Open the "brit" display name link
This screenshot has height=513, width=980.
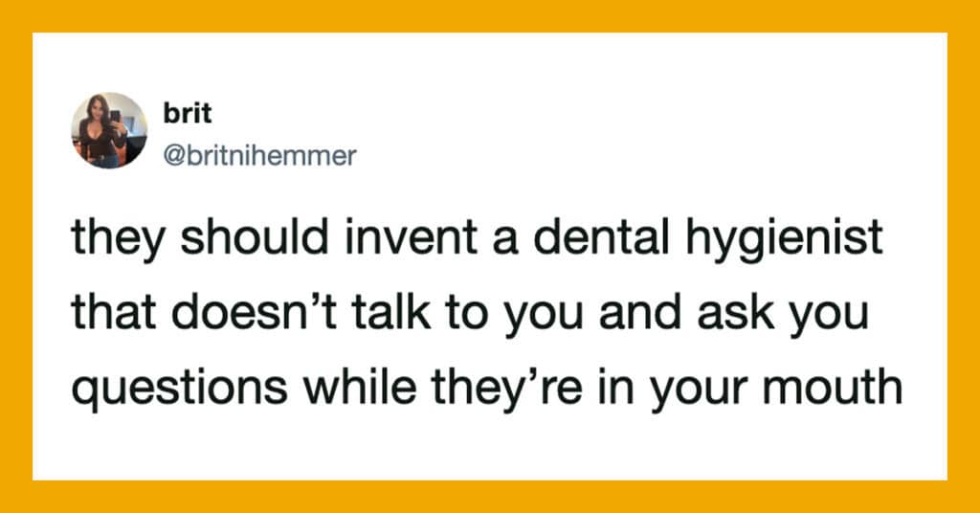pyautogui.click(x=185, y=113)
